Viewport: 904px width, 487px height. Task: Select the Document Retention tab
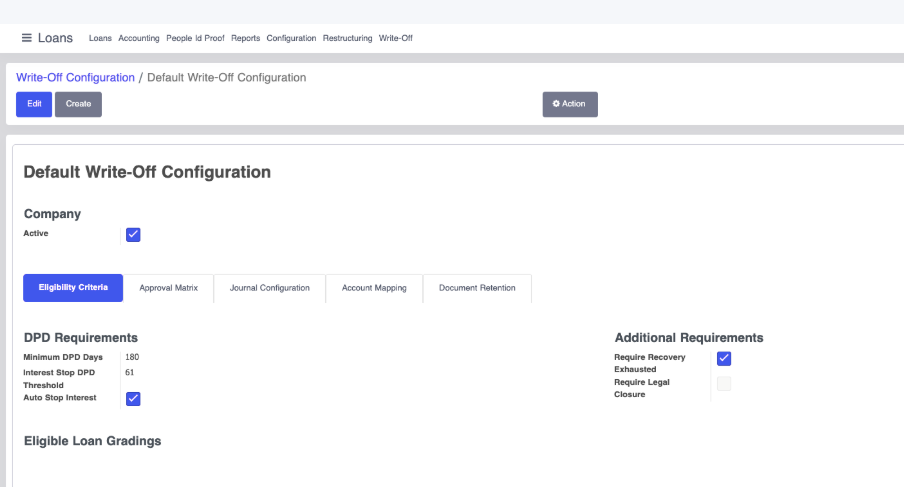(477, 288)
